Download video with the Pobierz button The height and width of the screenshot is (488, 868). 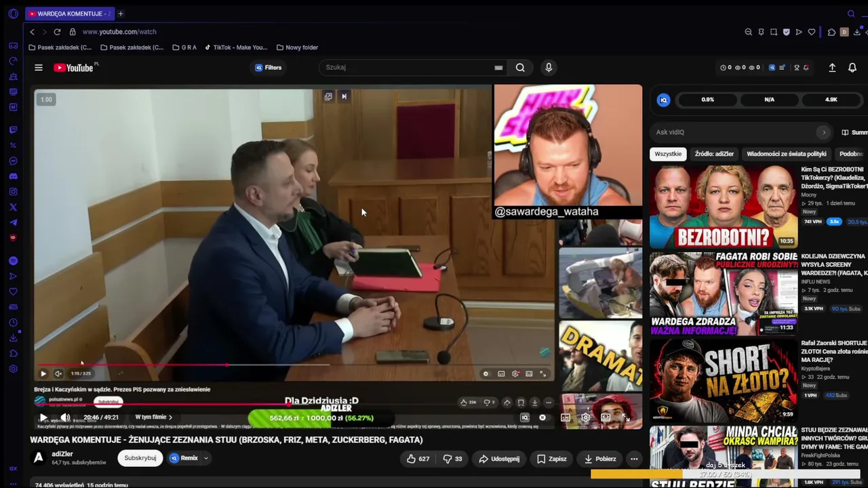pos(600,459)
